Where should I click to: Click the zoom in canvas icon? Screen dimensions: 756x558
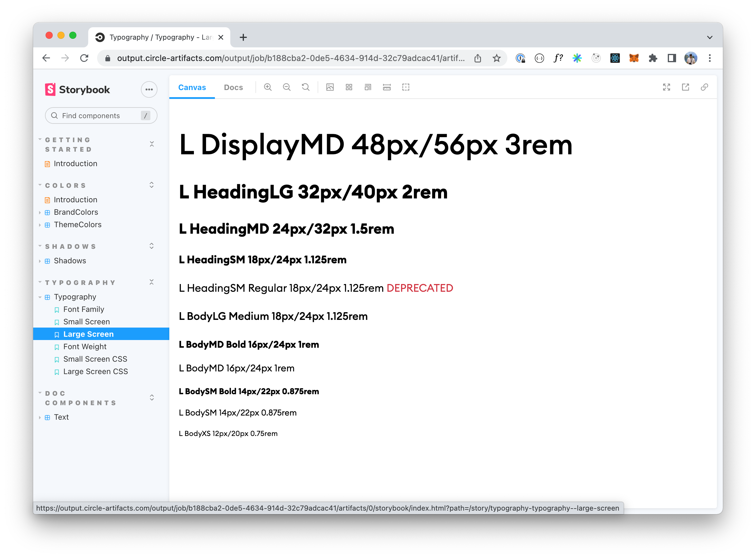[268, 87]
